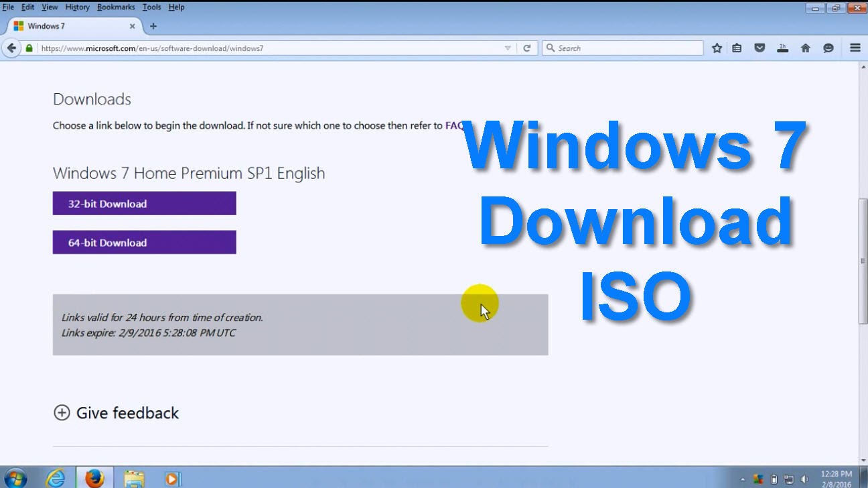Click scrollbar up arrow

click(863, 67)
